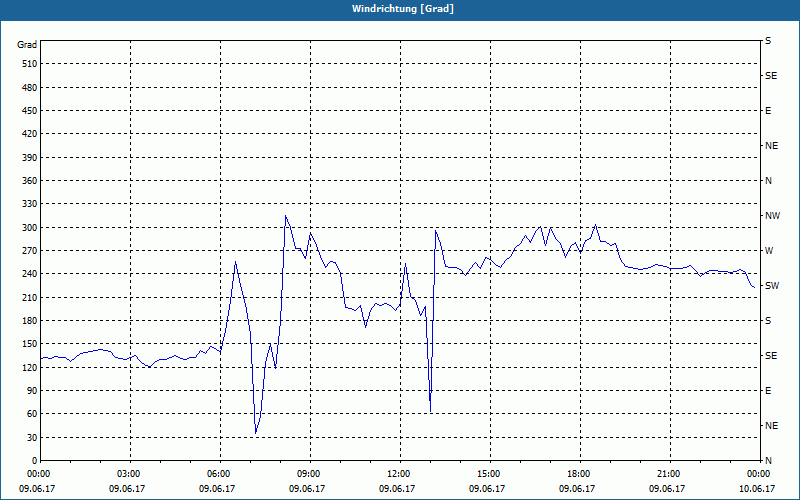Select the 09.06.17 date under 21:00
800x500 pixels.
pos(667,488)
